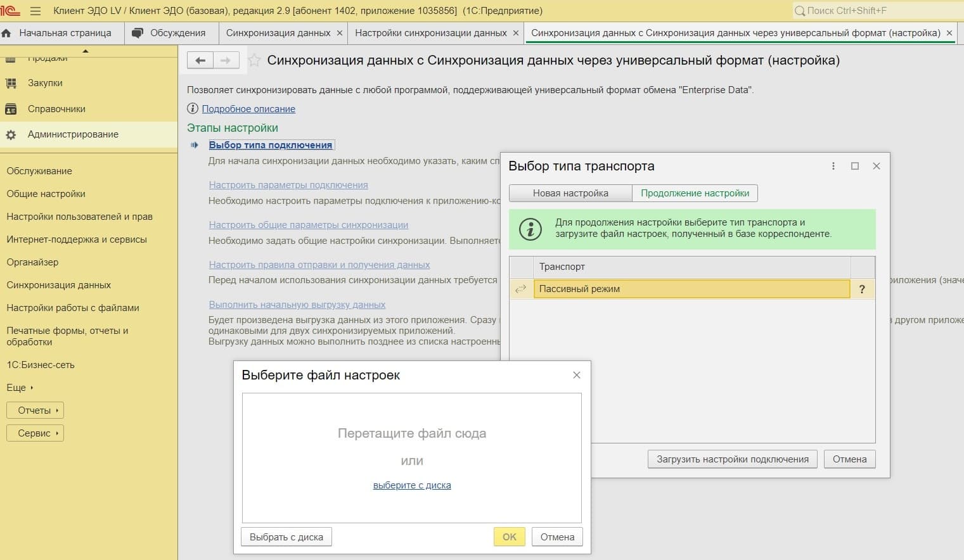Collapse the sidebar panel via the up triangle
The width and height of the screenshot is (964, 560).
[x=86, y=51]
